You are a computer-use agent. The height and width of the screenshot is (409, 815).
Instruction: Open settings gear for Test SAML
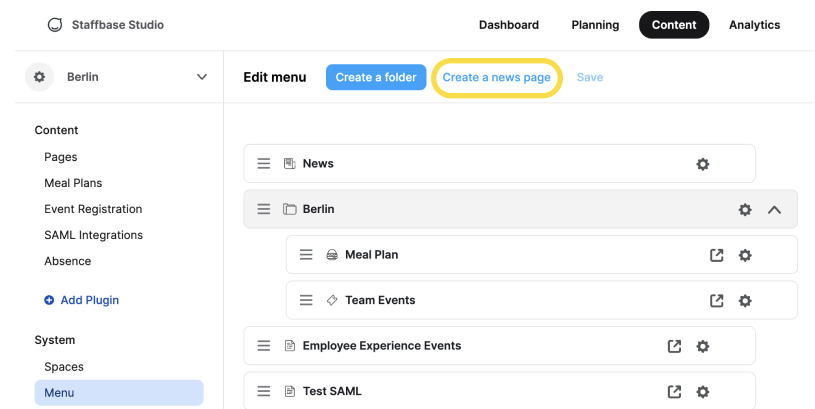point(703,392)
